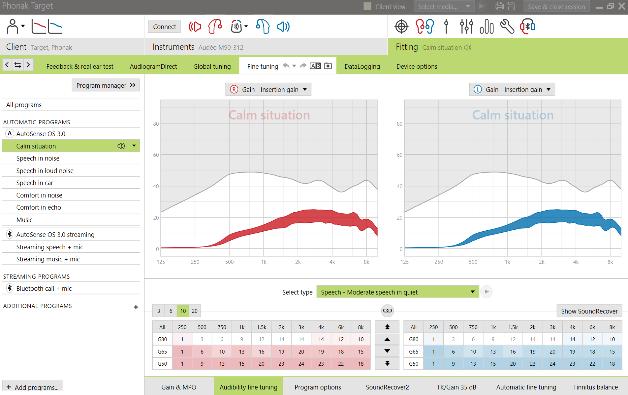
Task: Open the Select mode dropdown in title bar
Action: (444, 6)
